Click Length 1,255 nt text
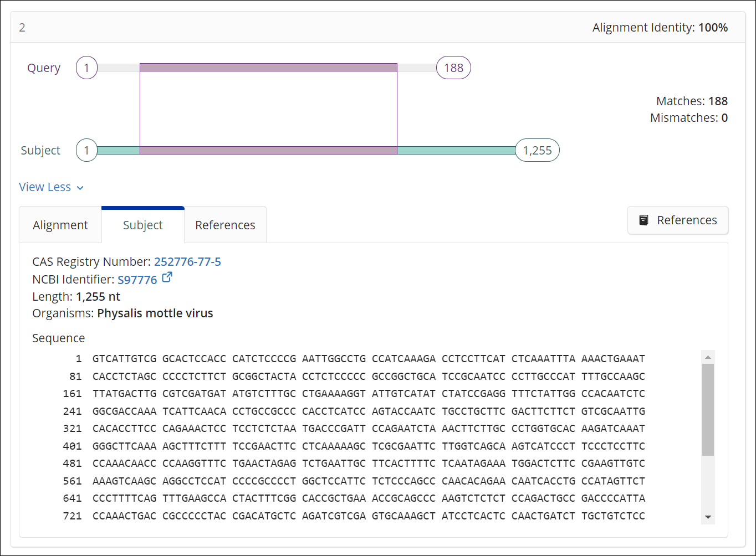Image resolution: width=756 pixels, height=556 pixels. (76, 296)
